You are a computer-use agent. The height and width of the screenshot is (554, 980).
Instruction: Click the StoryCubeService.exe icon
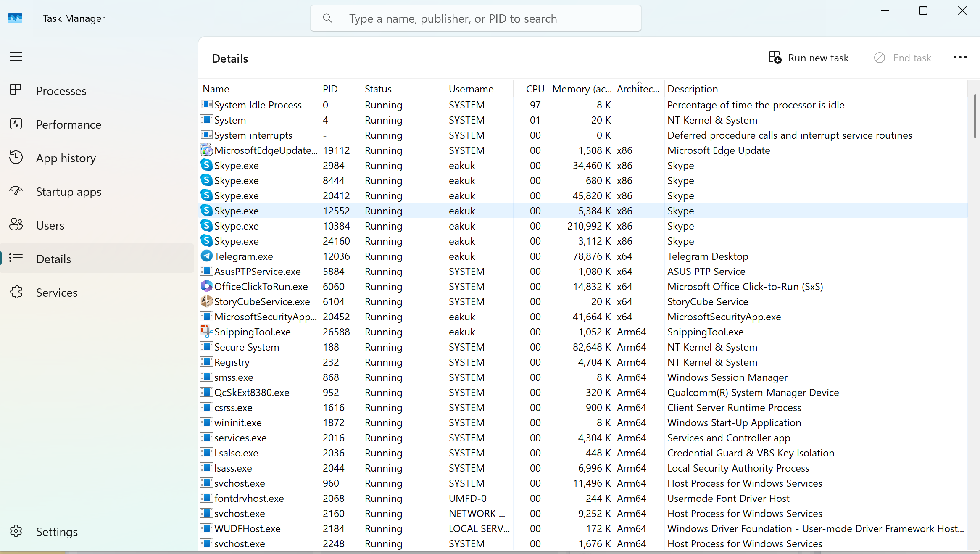point(206,301)
